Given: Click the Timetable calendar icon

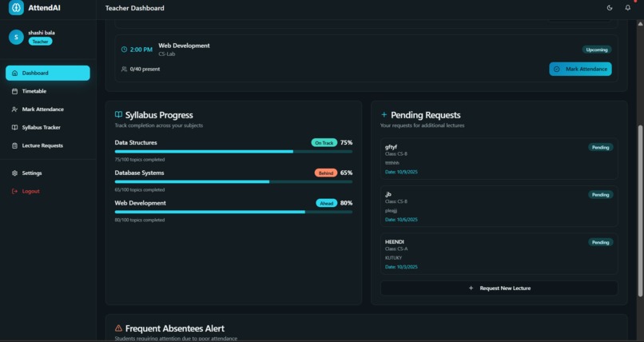Looking at the screenshot, I should [x=15, y=91].
